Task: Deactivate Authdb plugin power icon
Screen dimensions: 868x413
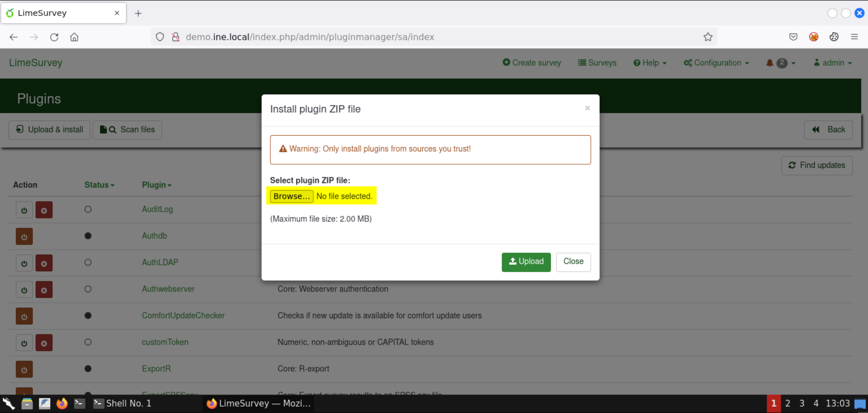Action: pos(24,237)
